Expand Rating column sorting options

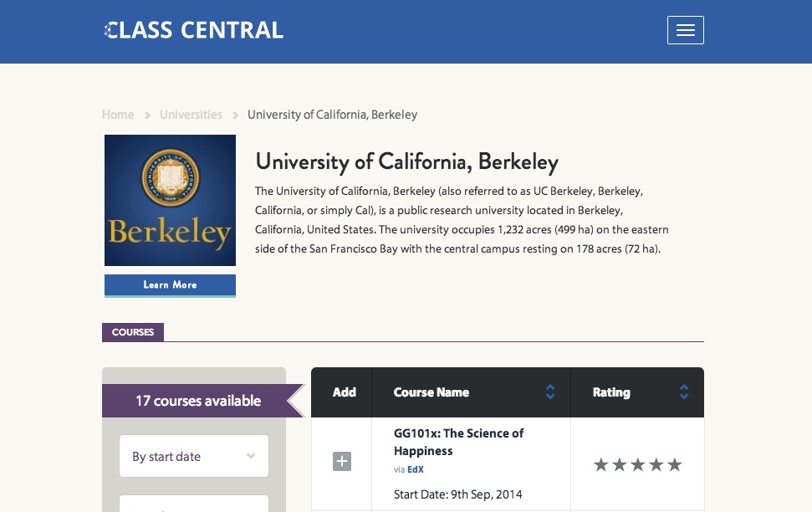click(684, 392)
